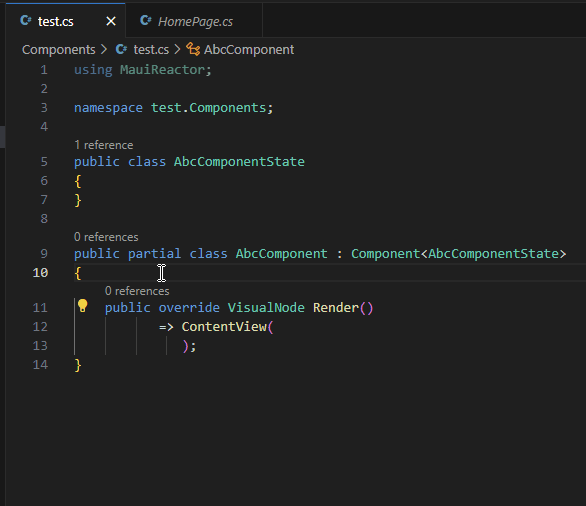Click 'AbcComponent' class name on line 9

[281, 254]
